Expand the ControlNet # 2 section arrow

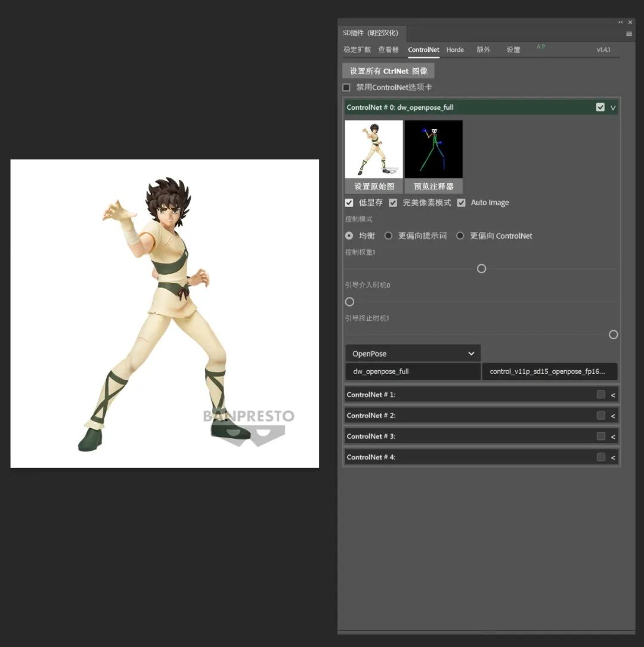coord(613,416)
